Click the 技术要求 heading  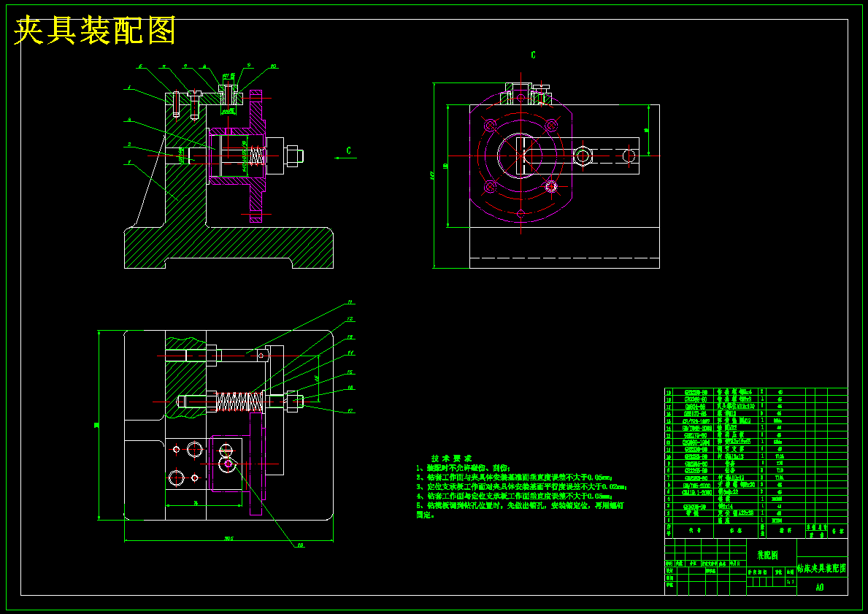click(452, 458)
